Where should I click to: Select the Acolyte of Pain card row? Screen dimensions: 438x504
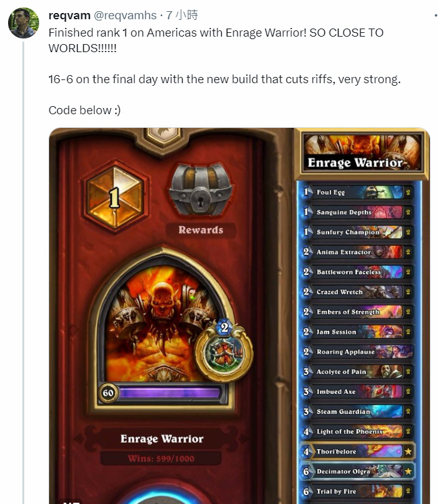pos(357,372)
